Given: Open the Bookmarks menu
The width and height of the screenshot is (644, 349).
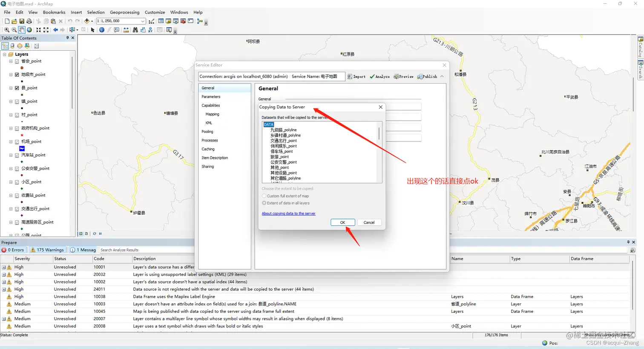Looking at the screenshot, I should click(x=54, y=12).
